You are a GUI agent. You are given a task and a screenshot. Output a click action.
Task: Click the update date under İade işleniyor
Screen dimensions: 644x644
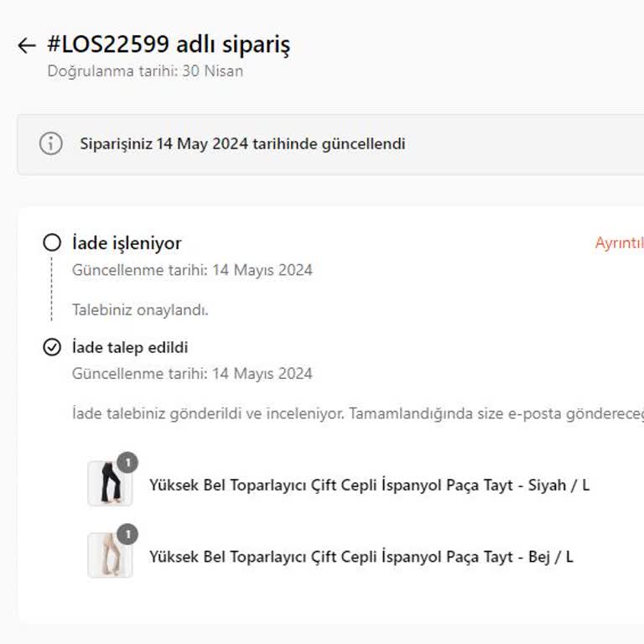192,270
